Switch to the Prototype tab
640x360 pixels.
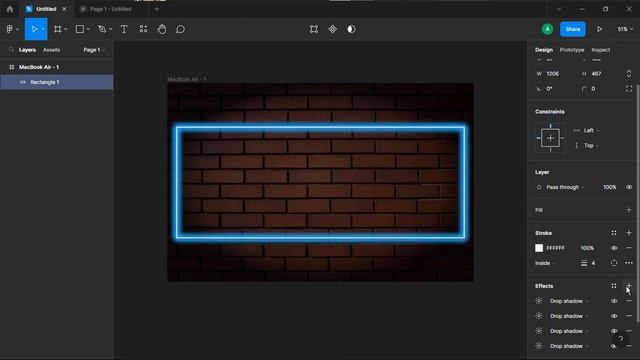(x=572, y=50)
